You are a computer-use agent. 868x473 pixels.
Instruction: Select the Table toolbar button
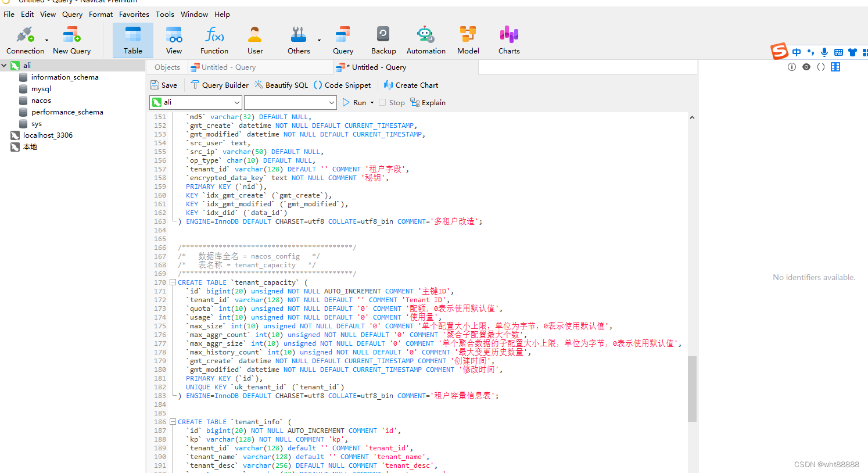tap(133, 41)
